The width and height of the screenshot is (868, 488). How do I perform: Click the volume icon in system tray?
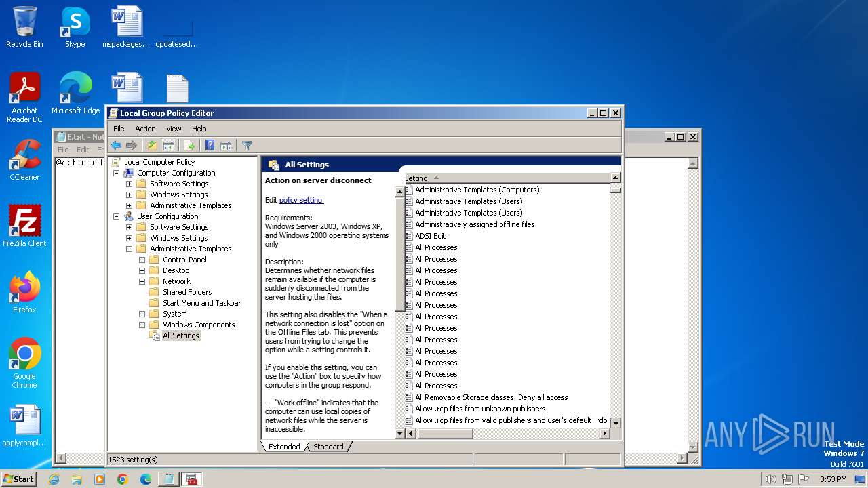tap(770, 479)
